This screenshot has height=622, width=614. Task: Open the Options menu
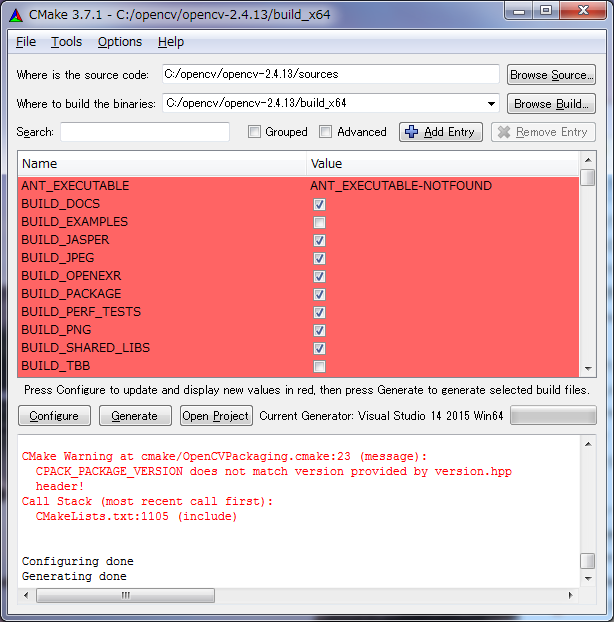click(x=120, y=42)
